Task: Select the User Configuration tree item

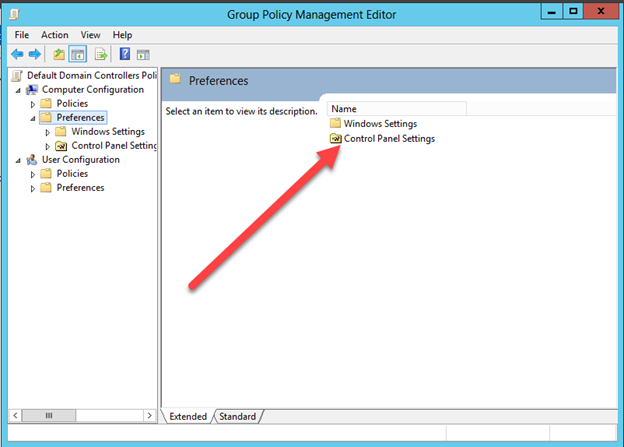Action: [81, 160]
